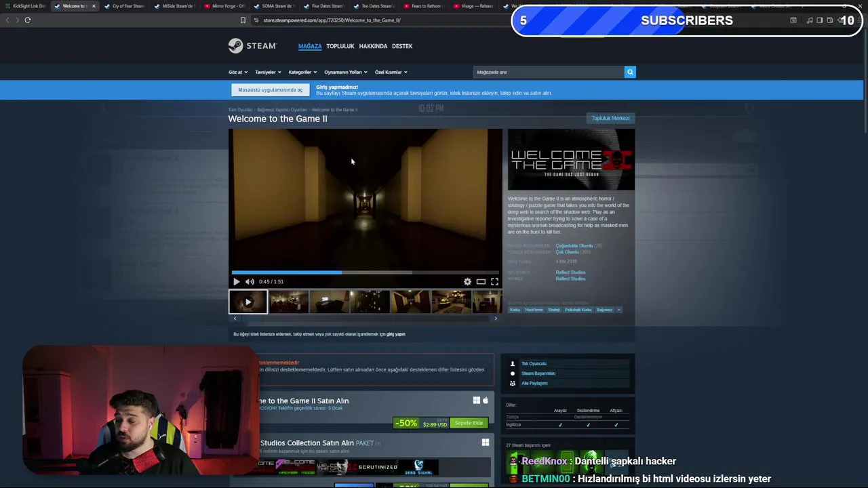Click the giriş yapın sign-in link
Screen dimensions: 868x488
(x=396, y=334)
